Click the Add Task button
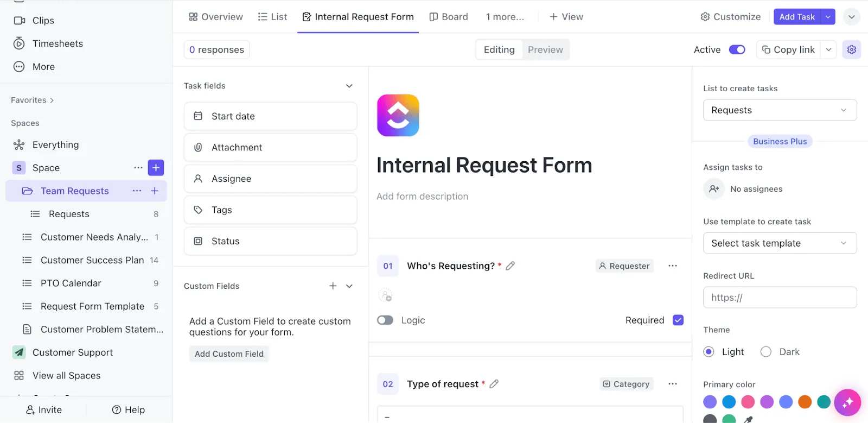 click(797, 17)
